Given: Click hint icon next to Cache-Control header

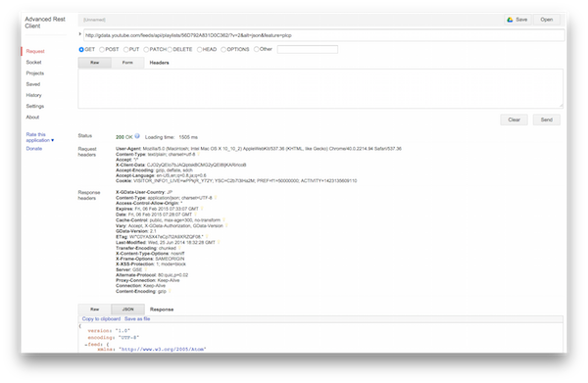Looking at the screenshot, I should [x=223, y=220].
